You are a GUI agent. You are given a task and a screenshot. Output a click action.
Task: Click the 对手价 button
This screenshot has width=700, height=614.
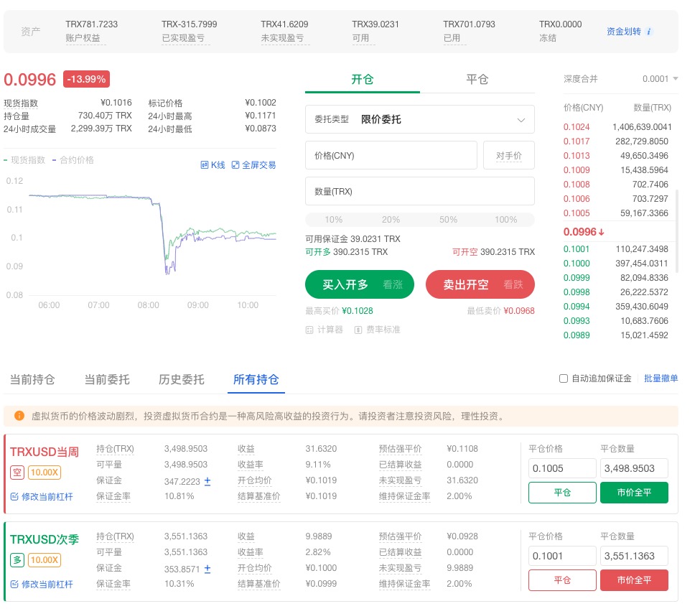coord(509,155)
